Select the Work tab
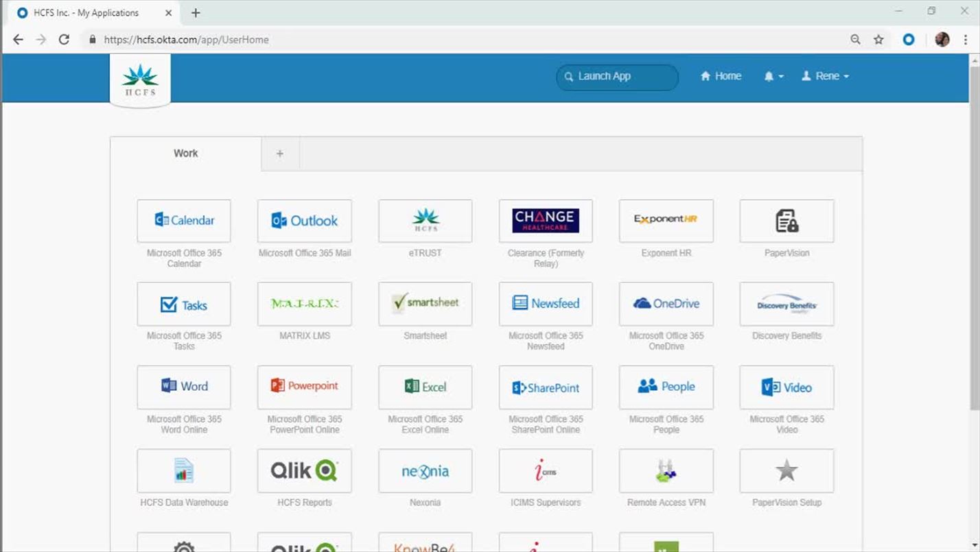 point(185,154)
